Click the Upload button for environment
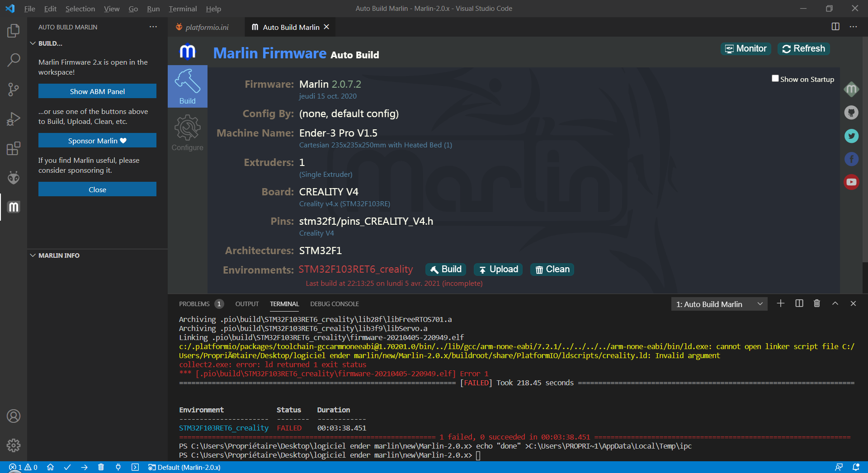 pyautogui.click(x=498, y=270)
